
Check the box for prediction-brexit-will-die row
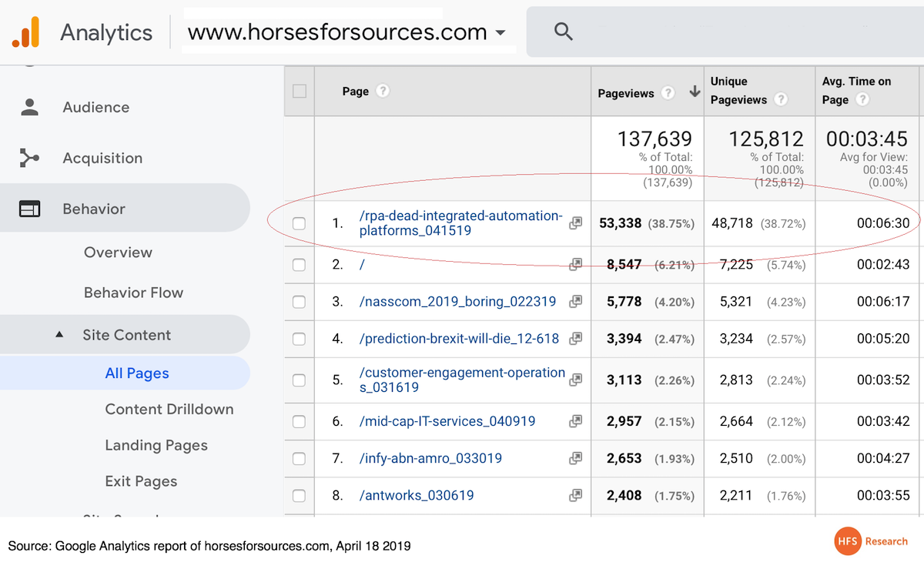pyautogui.click(x=300, y=339)
